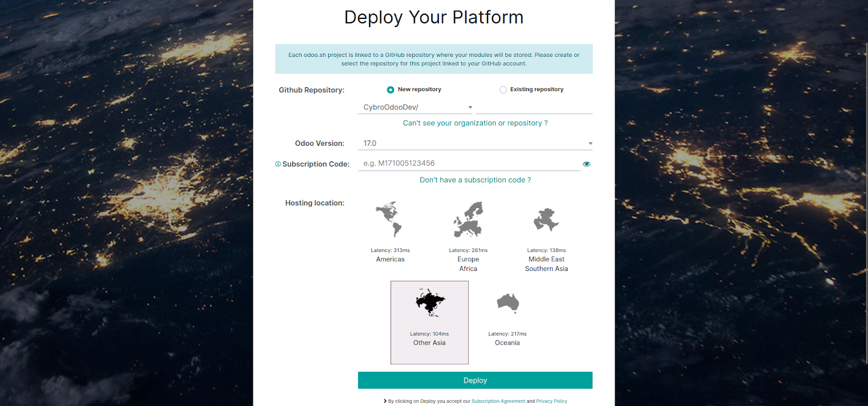Click the 'Hosting location:' label
This screenshot has width=868, height=406.
tap(315, 203)
